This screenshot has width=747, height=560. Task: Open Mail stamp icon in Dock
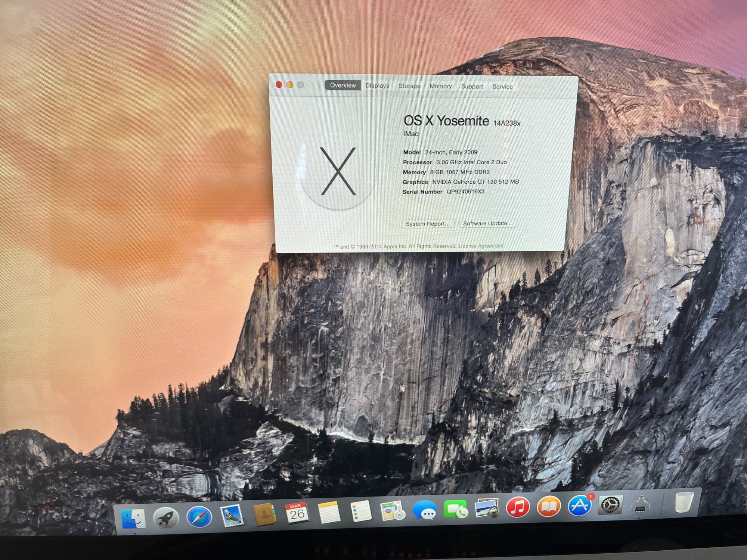click(x=232, y=516)
